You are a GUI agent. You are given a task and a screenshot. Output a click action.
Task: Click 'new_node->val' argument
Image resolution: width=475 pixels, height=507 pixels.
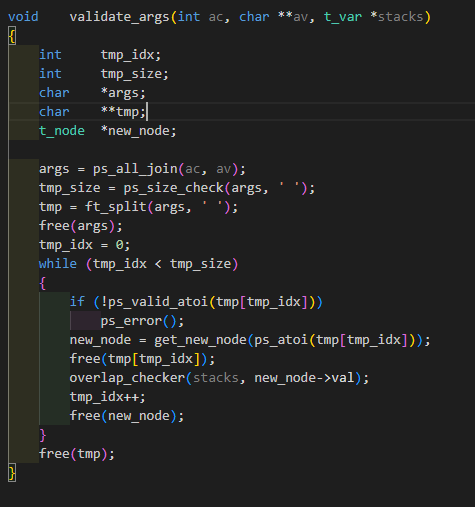304,378
